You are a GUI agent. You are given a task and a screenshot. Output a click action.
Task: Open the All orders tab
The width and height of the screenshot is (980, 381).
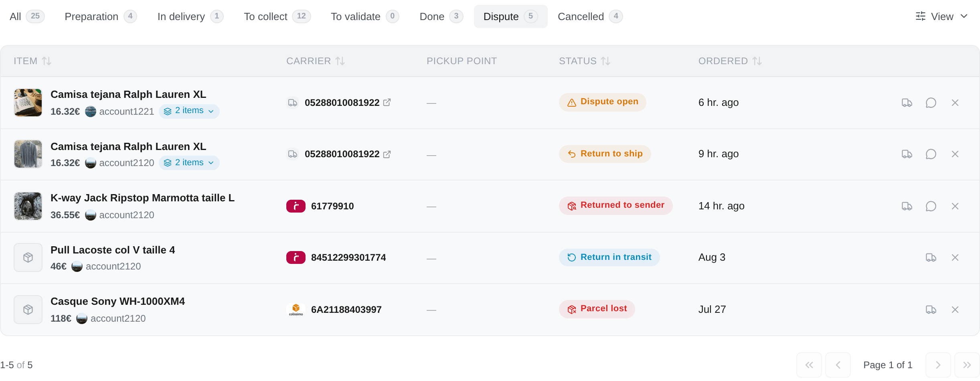27,16
